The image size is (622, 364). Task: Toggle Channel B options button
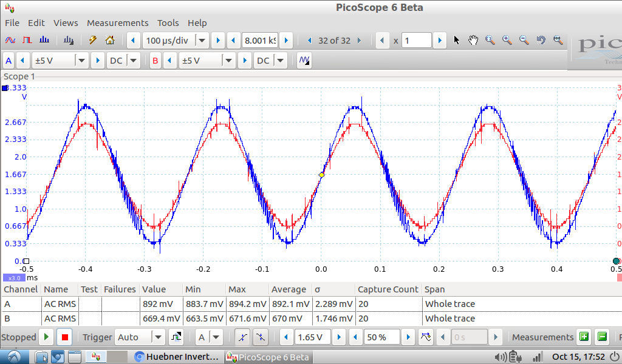(155, 61)
